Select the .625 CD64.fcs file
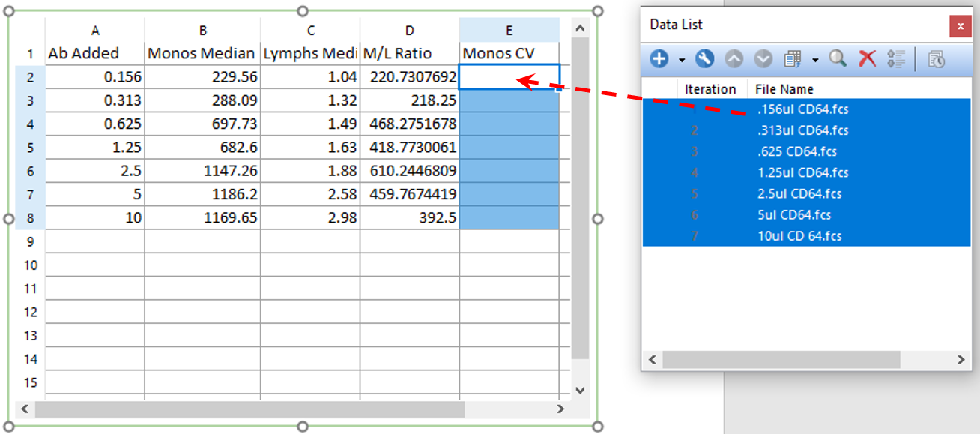The image size is (980, 434). (x=806, y=151)
